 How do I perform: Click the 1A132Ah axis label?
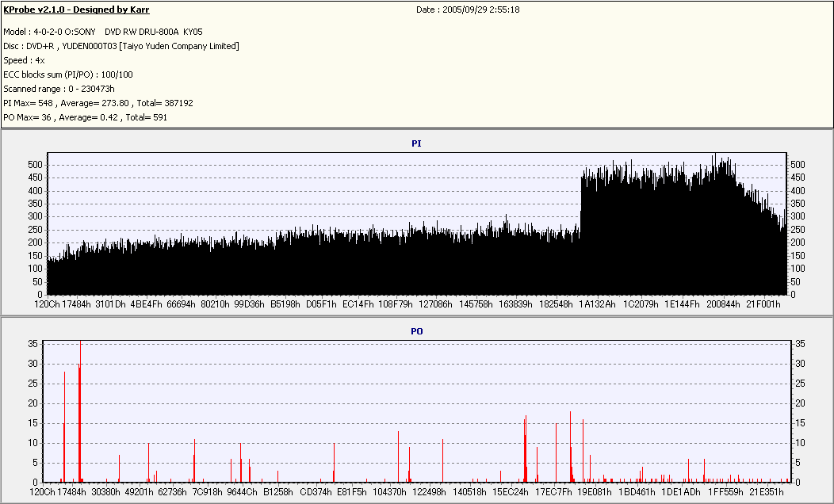[597, 304]
